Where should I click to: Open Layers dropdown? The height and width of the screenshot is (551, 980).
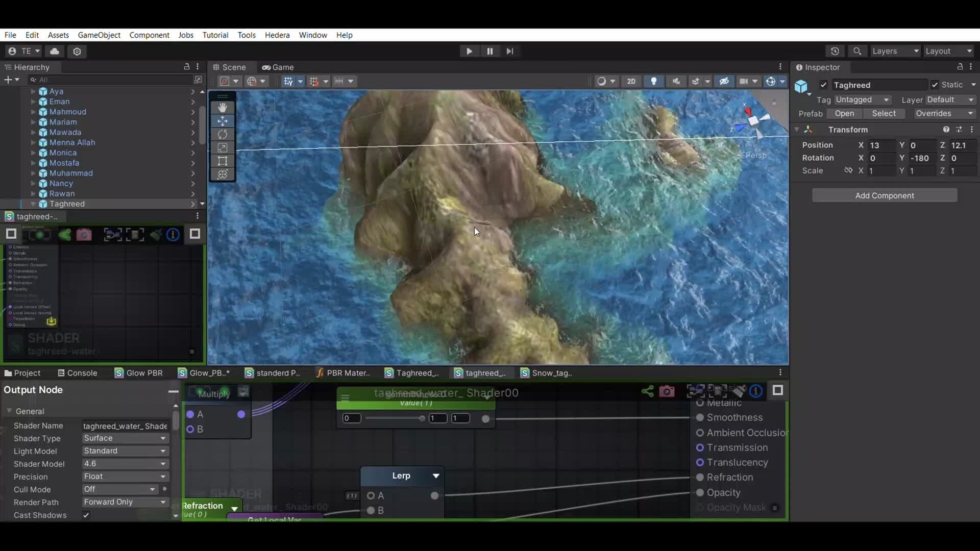[895, 51]
